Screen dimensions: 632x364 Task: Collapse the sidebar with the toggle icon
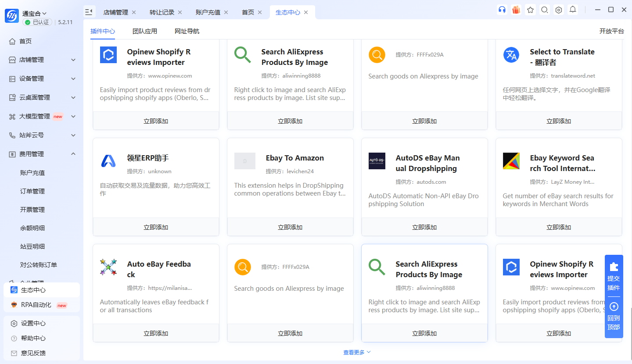(89, 12)
